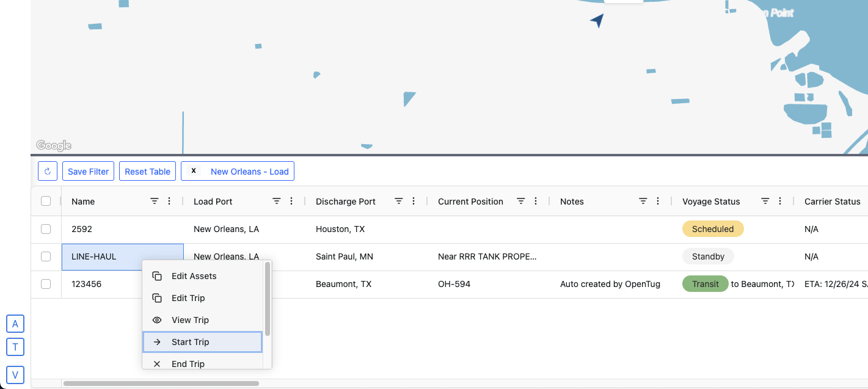This screenshot has height=389, width=868.
Task: Open the Name column filter icon
Action: pyautogui.click(x=155, y=201)
